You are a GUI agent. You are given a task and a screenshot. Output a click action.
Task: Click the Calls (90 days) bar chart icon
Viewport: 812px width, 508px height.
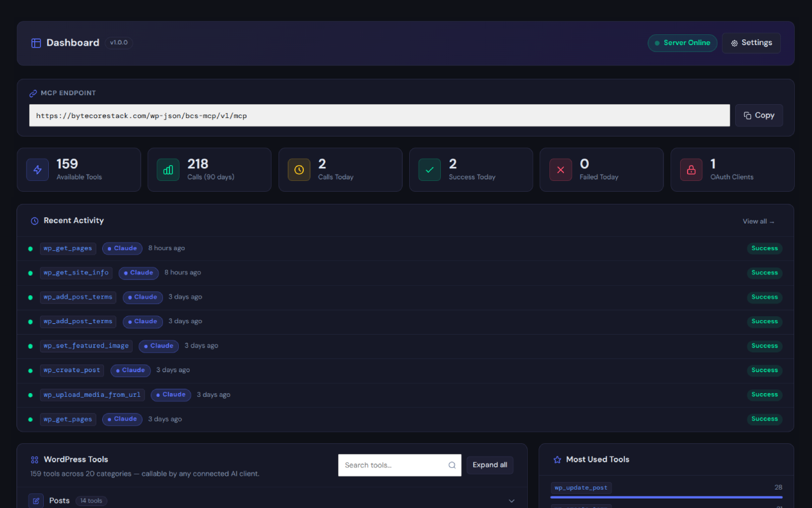[x=168, y=170]
